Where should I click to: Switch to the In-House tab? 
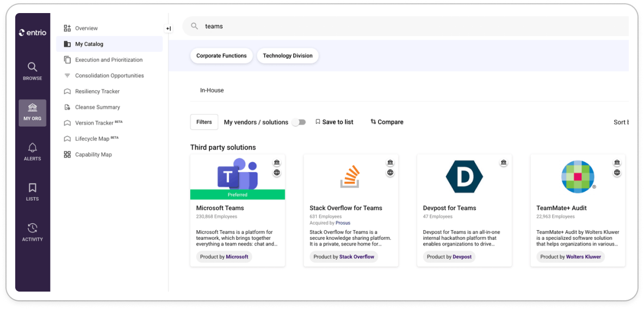[212, 90]
